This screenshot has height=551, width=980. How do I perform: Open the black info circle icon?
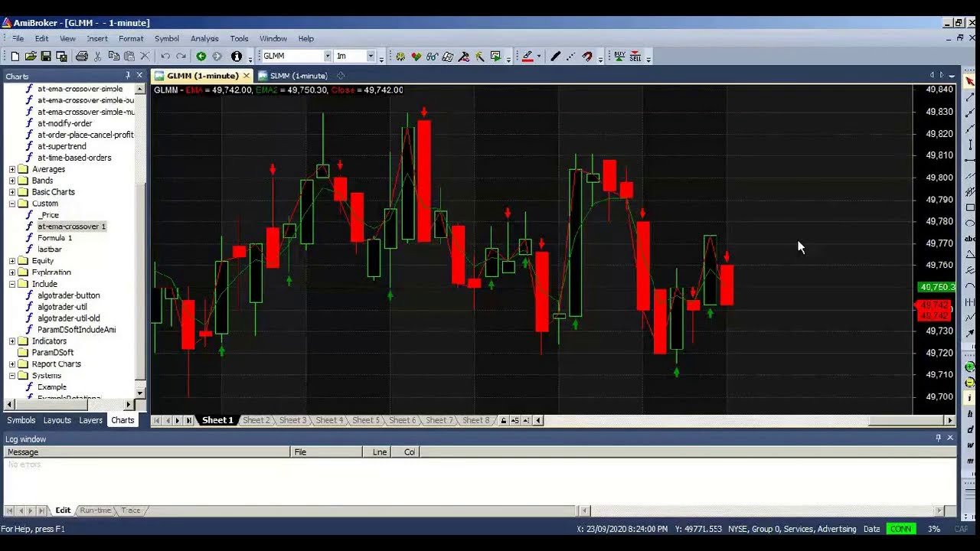click(x=237, y=57)
